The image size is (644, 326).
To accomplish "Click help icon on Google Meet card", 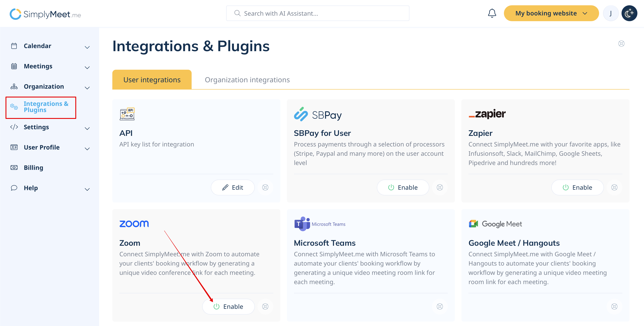I will [614, 306].
